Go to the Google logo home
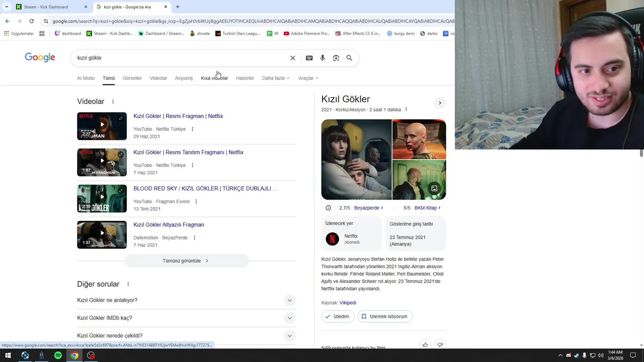 pyautogui.click(x=40, y=57)
